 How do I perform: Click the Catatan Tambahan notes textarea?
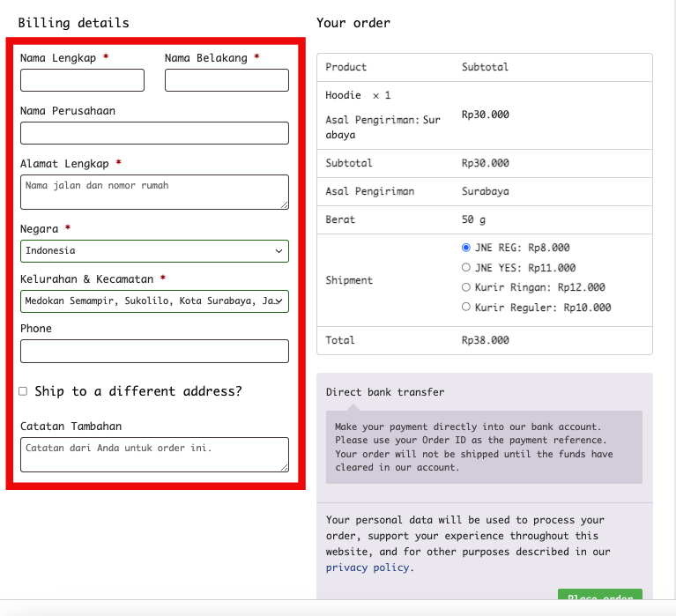point(154,455)
